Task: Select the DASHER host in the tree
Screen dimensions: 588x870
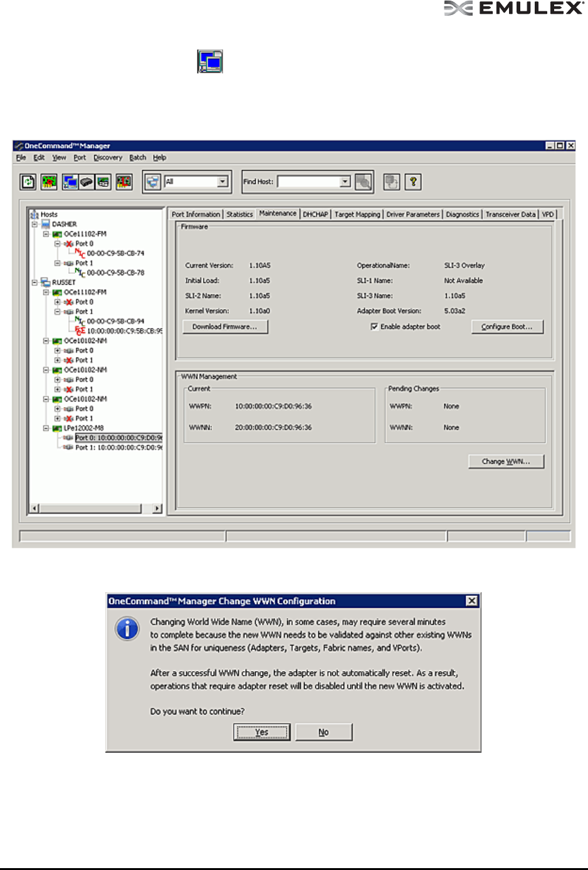Action: (x=64, y=224)
